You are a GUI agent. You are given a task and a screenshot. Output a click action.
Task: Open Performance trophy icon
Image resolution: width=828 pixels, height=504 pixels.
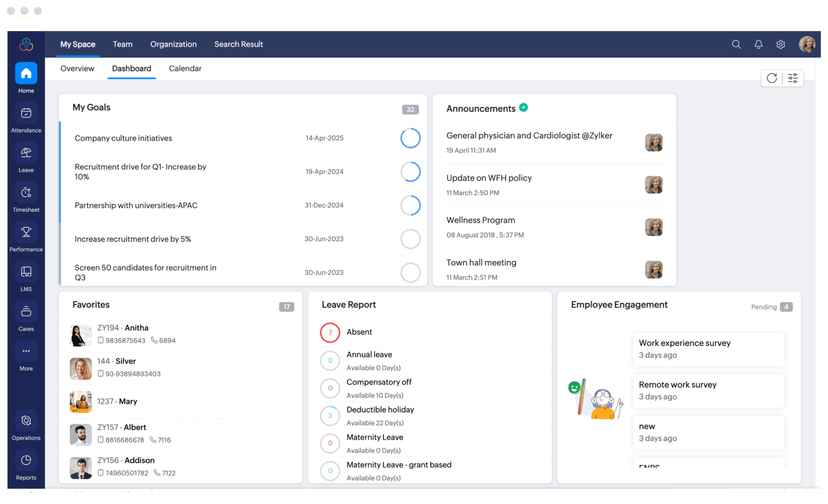click(x=26, y=232)
